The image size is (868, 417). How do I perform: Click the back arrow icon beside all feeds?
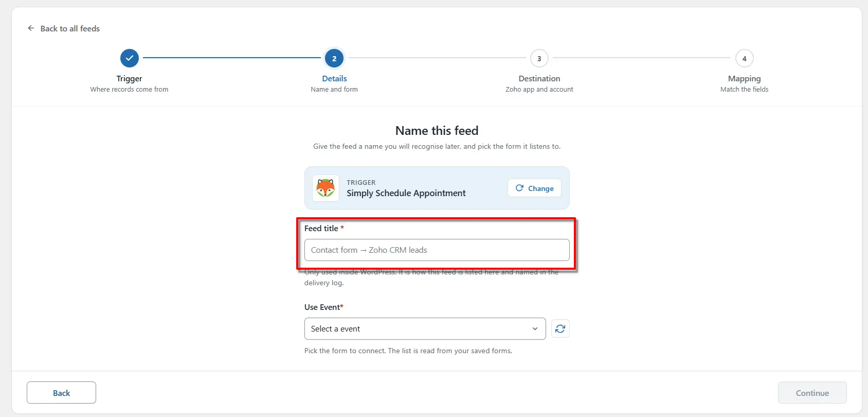point(31,28)
